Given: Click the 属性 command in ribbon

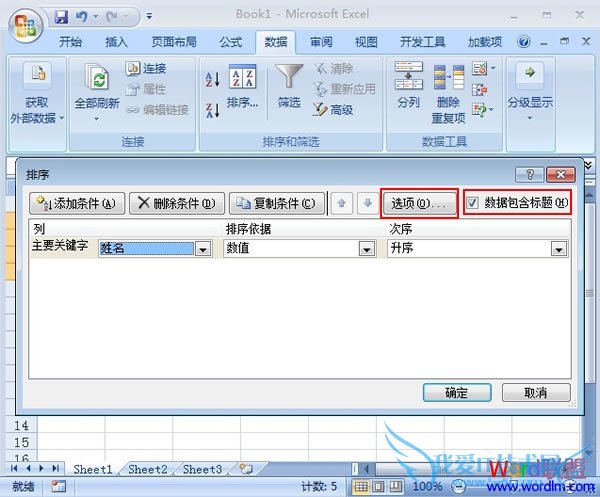Looking at the screenshot, I should [146, 90].
